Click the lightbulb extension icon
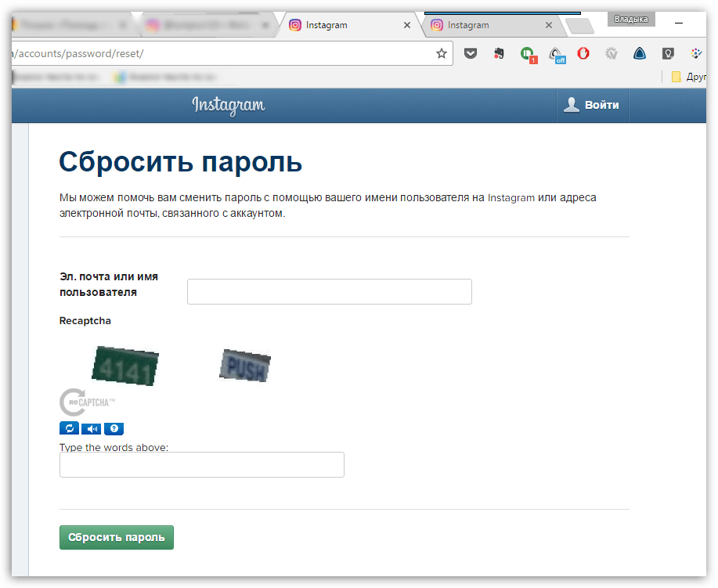Screen dimensions: 718x588 (668, 53)
